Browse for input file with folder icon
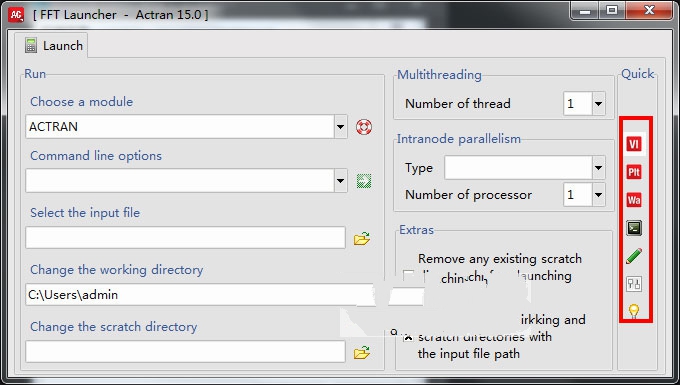 point(362,238)
